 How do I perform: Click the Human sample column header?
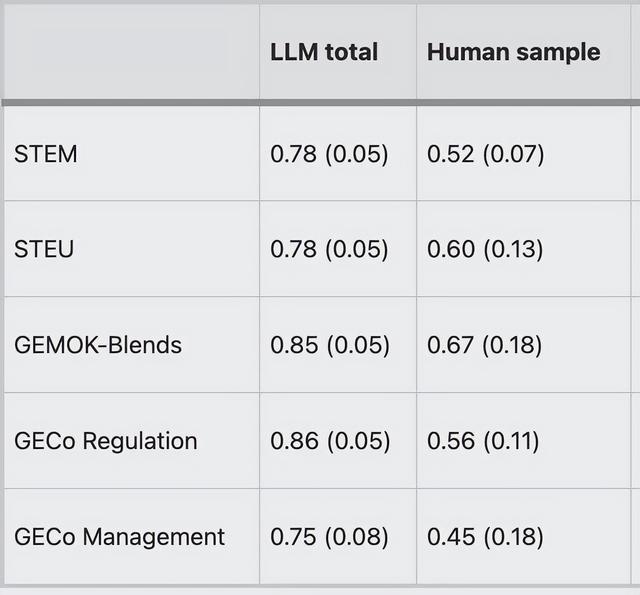[513, 52]
